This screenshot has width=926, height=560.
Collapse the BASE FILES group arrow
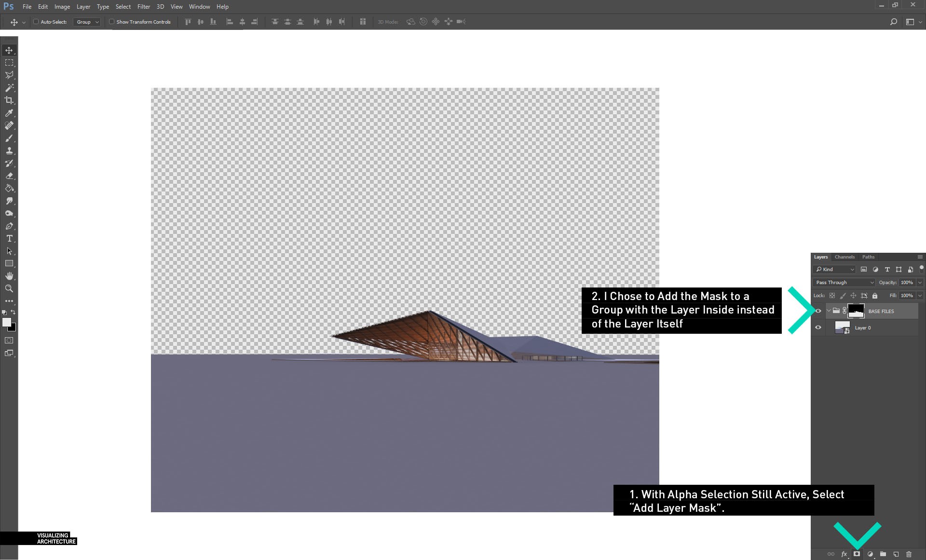[829, 311]
